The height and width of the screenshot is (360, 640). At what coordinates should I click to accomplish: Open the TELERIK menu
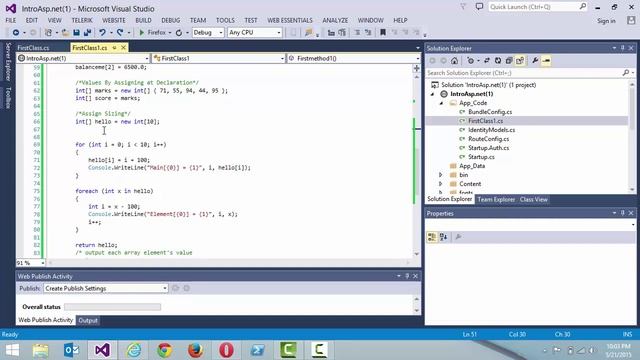click(x=82, y=20)
